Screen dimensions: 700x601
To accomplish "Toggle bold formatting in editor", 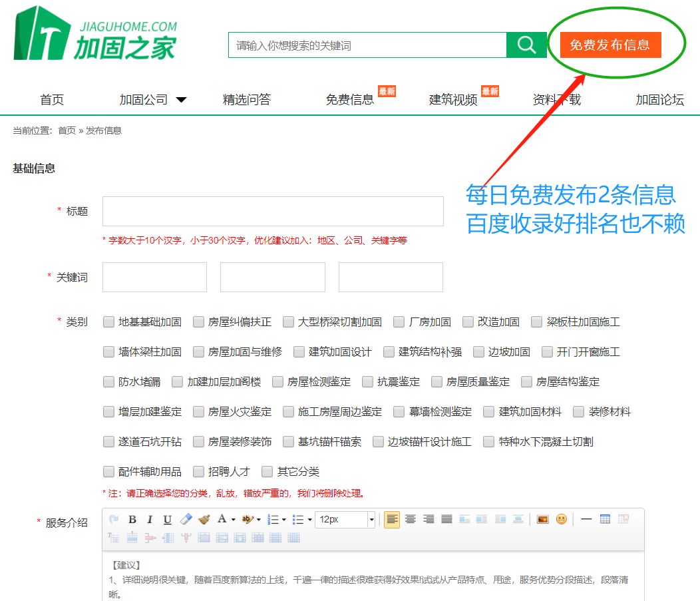I will click(x=132, y=520).
